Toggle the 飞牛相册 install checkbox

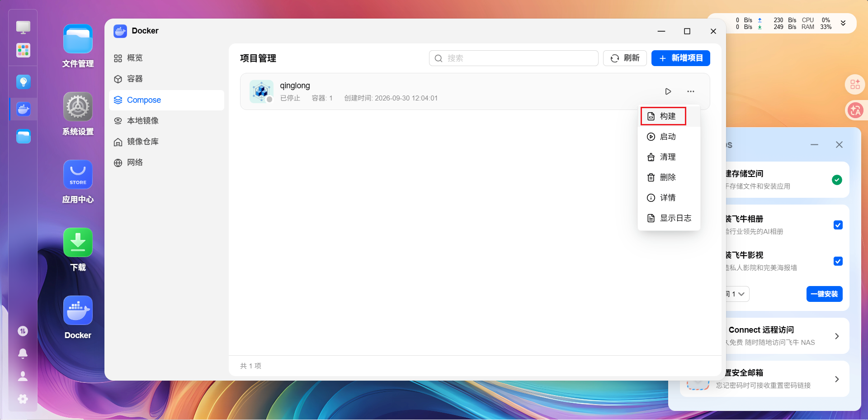click(838, 225)
